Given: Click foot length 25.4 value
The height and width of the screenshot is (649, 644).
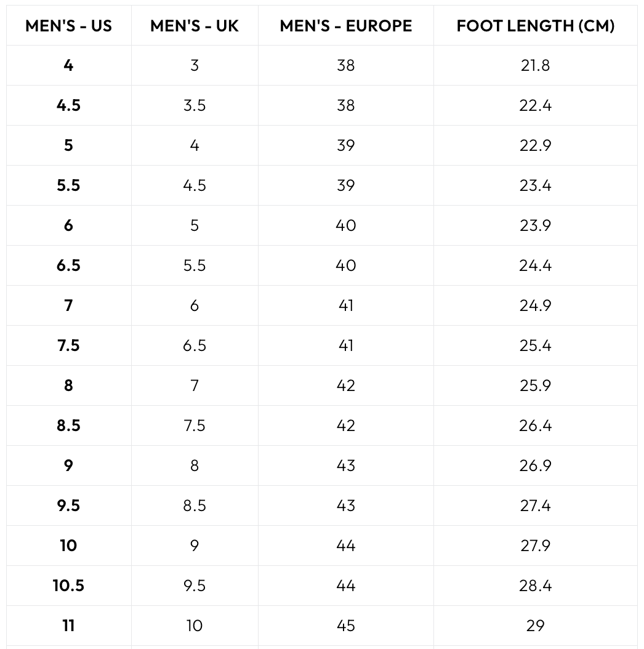Looking at the screenshot, I should (535, 345).
